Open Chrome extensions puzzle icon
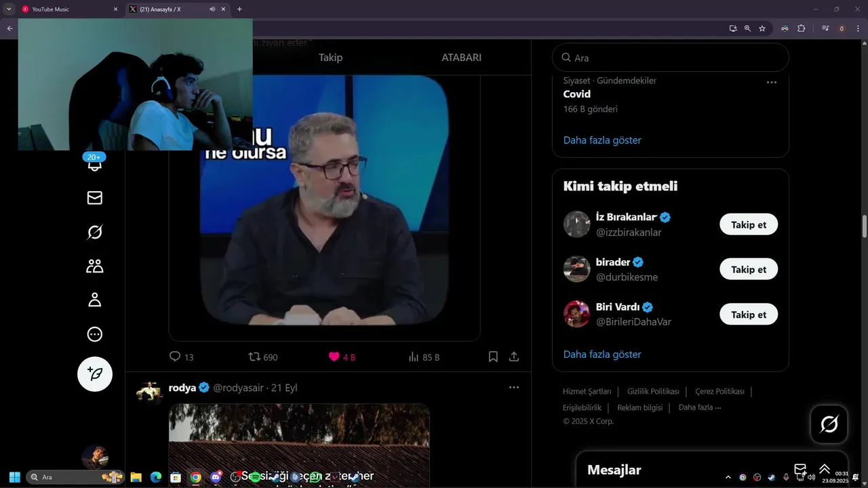This screenshot has height=488, width=868. pos(801,28)
